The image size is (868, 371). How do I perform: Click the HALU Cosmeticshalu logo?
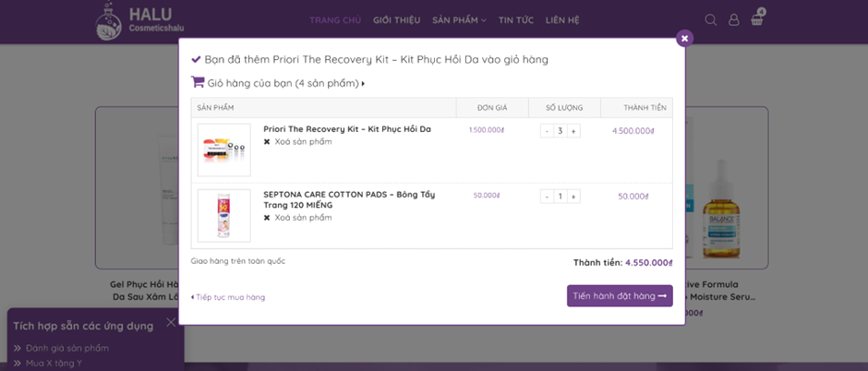point(140,21)
